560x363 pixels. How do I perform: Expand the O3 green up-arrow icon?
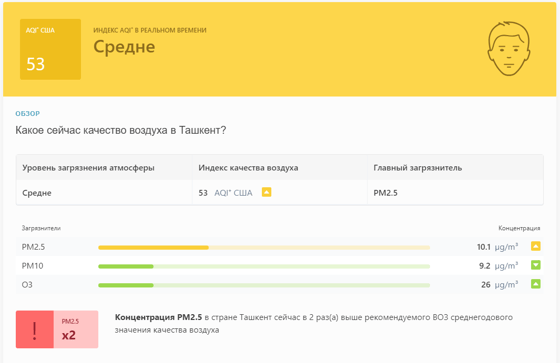coord(535,284)
